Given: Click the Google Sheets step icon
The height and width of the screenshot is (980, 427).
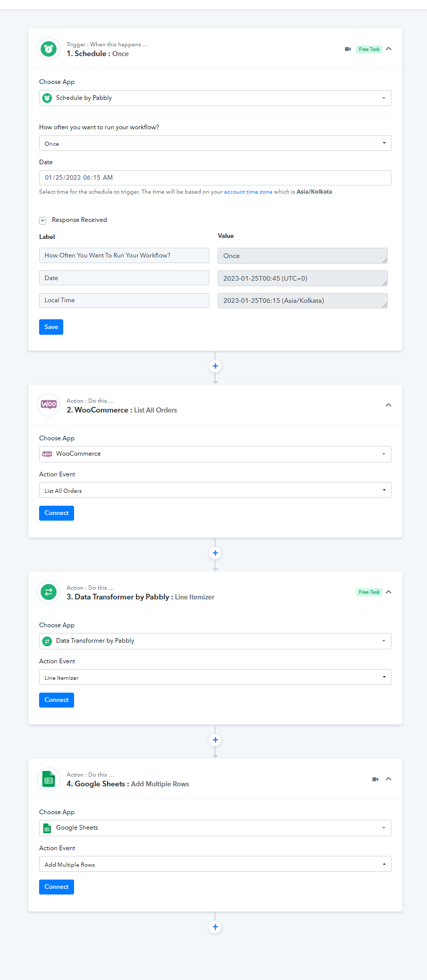Looking at the screenshot, I should (49, 779).
